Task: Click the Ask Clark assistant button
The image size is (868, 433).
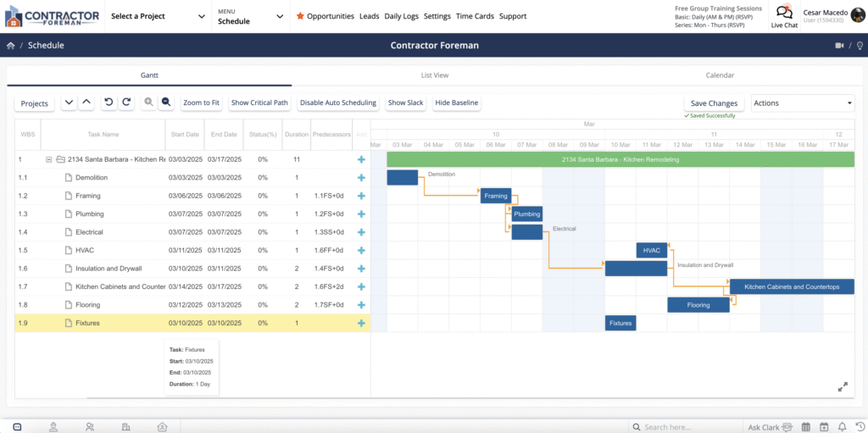Action: 770,427
